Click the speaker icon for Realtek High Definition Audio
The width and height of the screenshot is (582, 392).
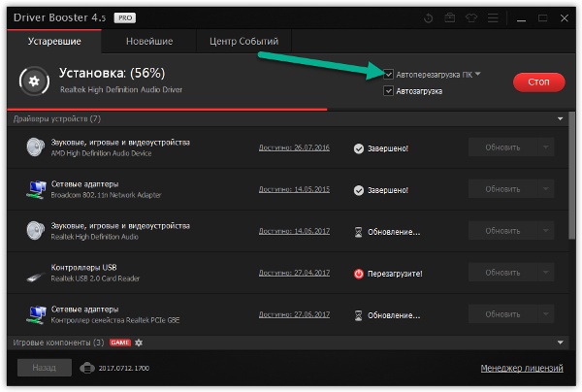pyautogui.click(x=36, y=231)
